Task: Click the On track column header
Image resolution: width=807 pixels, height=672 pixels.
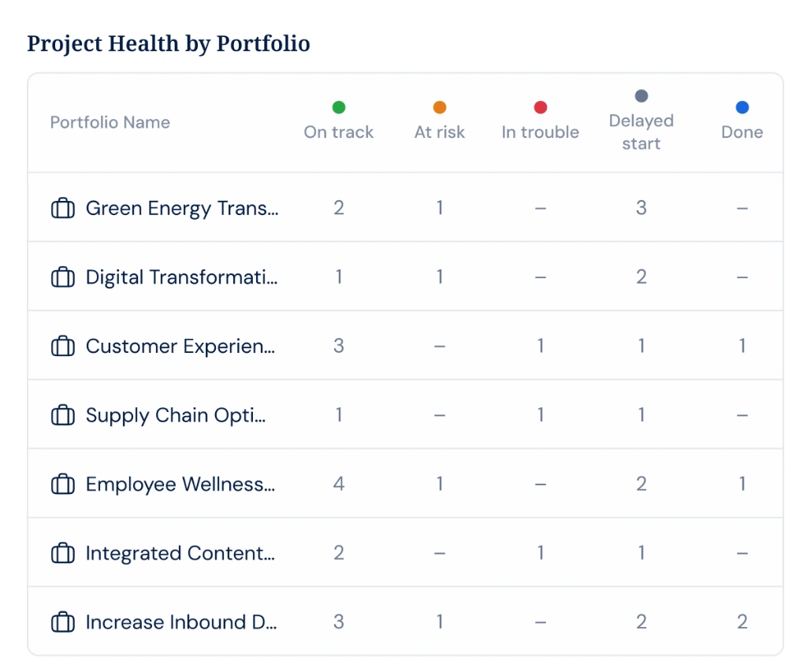Action: click(339, 132)
